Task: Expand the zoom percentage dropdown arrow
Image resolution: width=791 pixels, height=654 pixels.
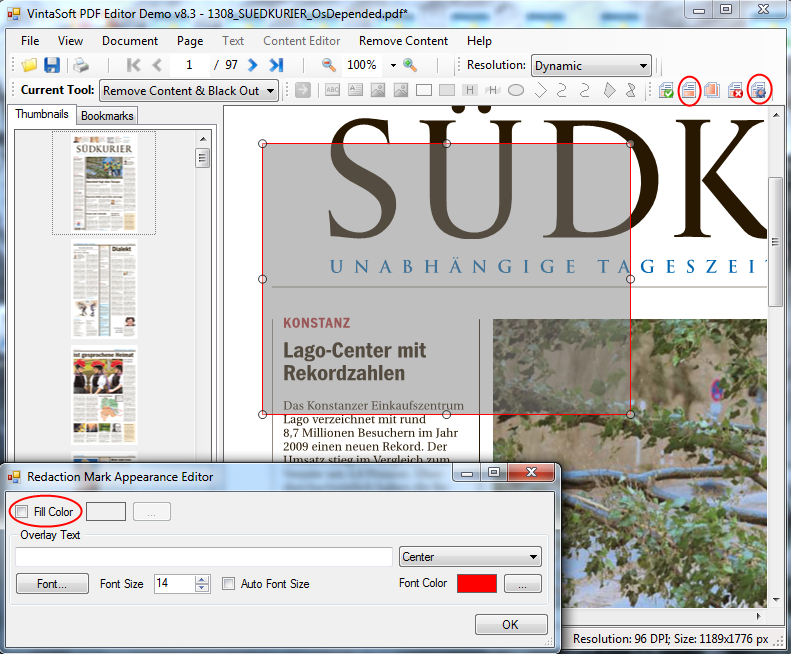Action: click(x=393, y=65)
